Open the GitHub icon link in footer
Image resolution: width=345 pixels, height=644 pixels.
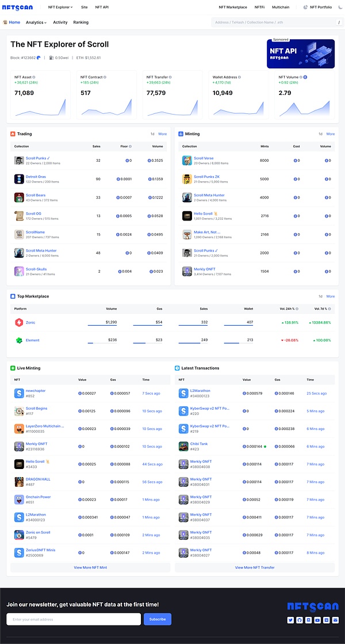(300, 620)
